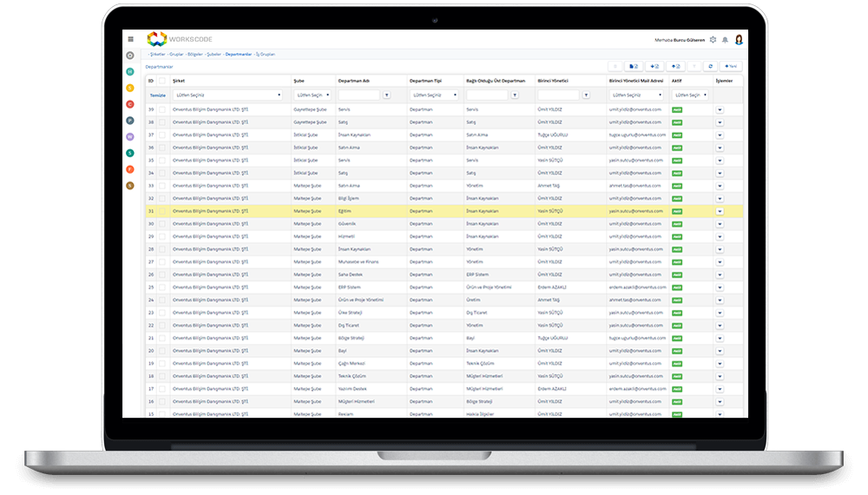The image size is (868, 495).
Task: Expand İşlemler actions dropdown for row 31
Action: [720, 212]
